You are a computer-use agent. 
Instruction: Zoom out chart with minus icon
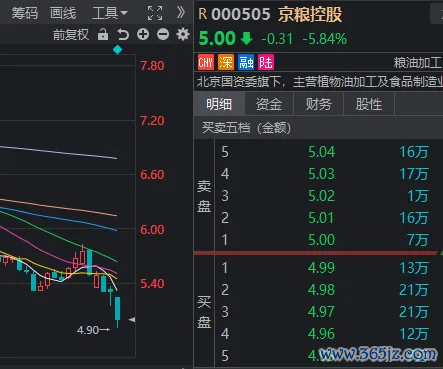[163, 34]
